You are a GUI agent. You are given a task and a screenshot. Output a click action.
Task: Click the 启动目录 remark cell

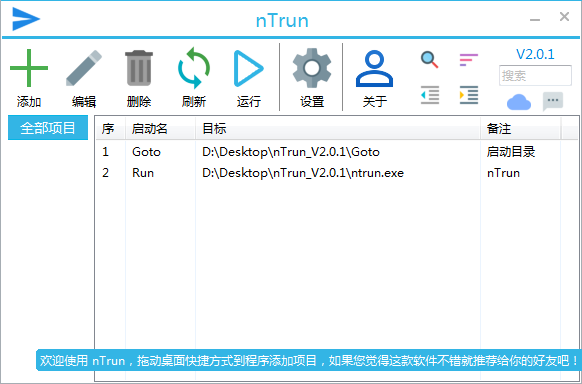[x=511, y=152]
